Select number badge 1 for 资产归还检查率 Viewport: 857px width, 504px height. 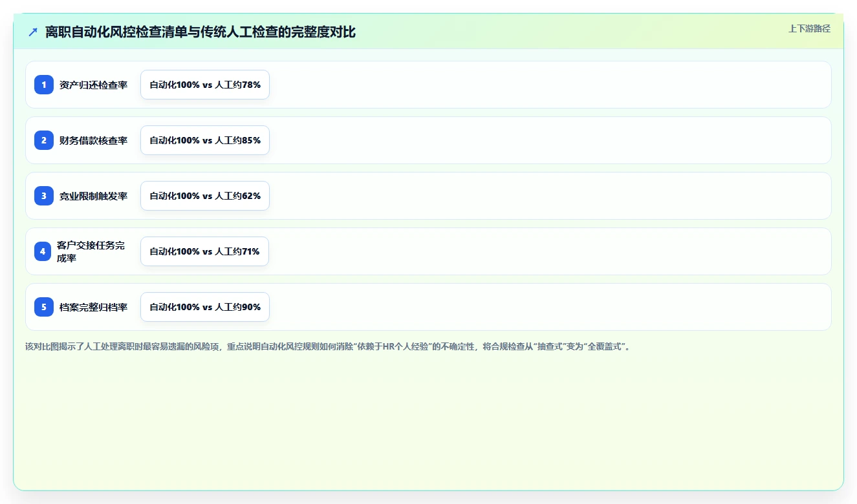(x=44, y=85)
